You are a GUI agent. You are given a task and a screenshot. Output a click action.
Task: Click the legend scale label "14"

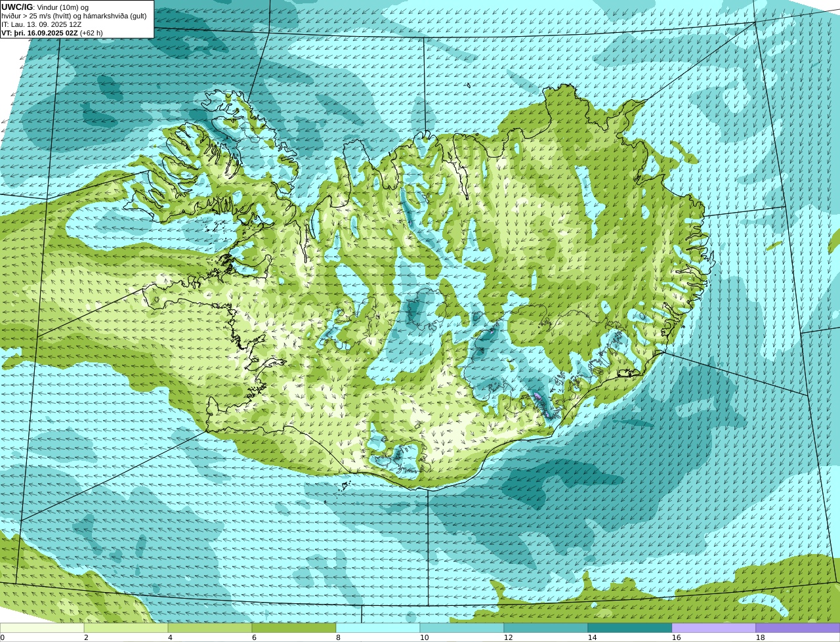(593, 637)
